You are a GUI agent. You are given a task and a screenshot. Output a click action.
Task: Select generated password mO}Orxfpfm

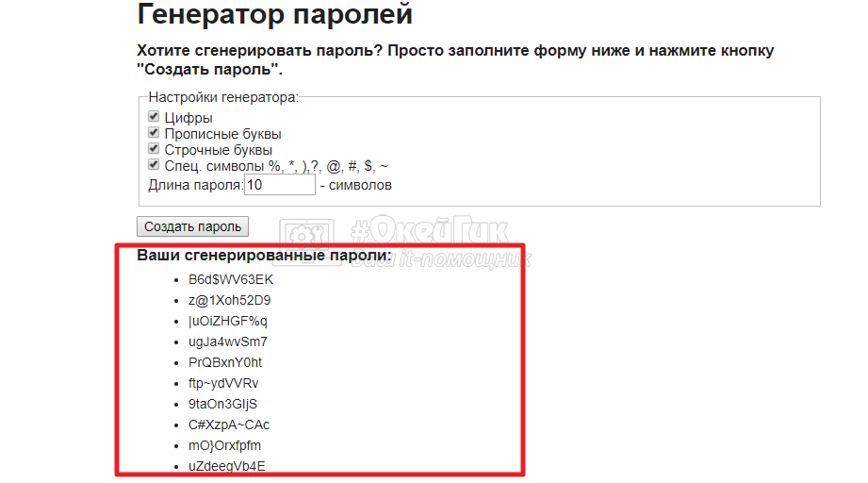tap(224, 446)
